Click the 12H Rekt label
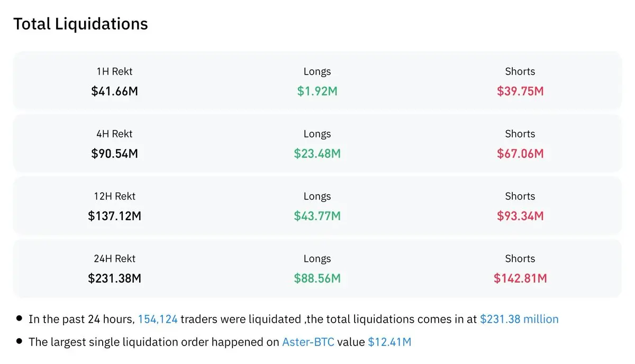635x364 pixels. tap(114, 196)
